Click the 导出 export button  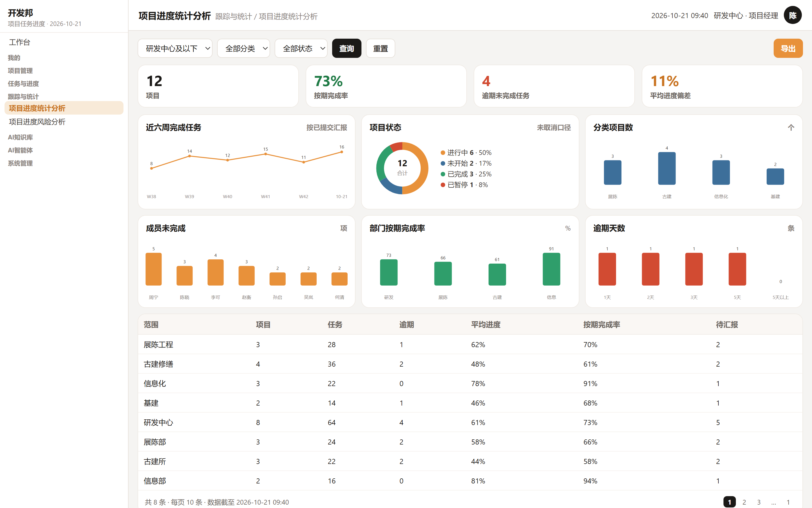[788, 48]
